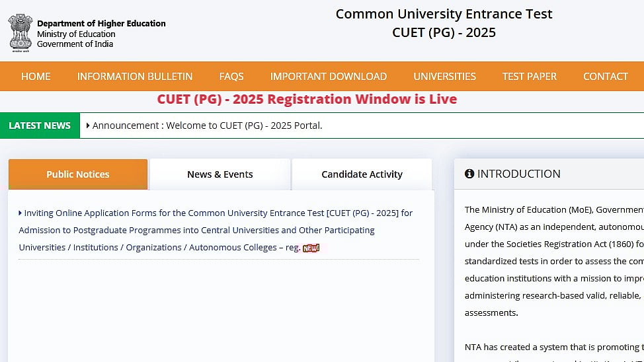This screenshot has height=362, width=644.
Task: Click the Welcome to CUET (PG) announcement
Action: [x=208, y=126]
